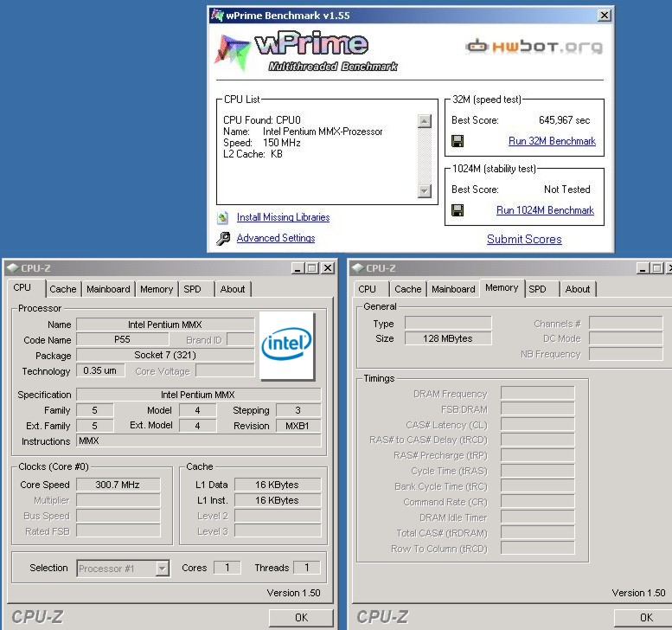Close the wPrime Benchmark window

point(605,15)
